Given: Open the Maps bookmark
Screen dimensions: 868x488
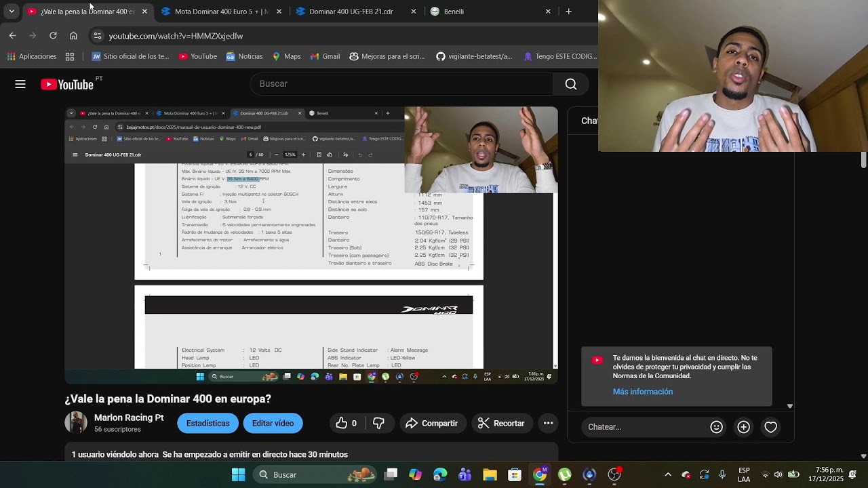Looking at the screenshot, I should pyautogui.click(x=286, y=56).
